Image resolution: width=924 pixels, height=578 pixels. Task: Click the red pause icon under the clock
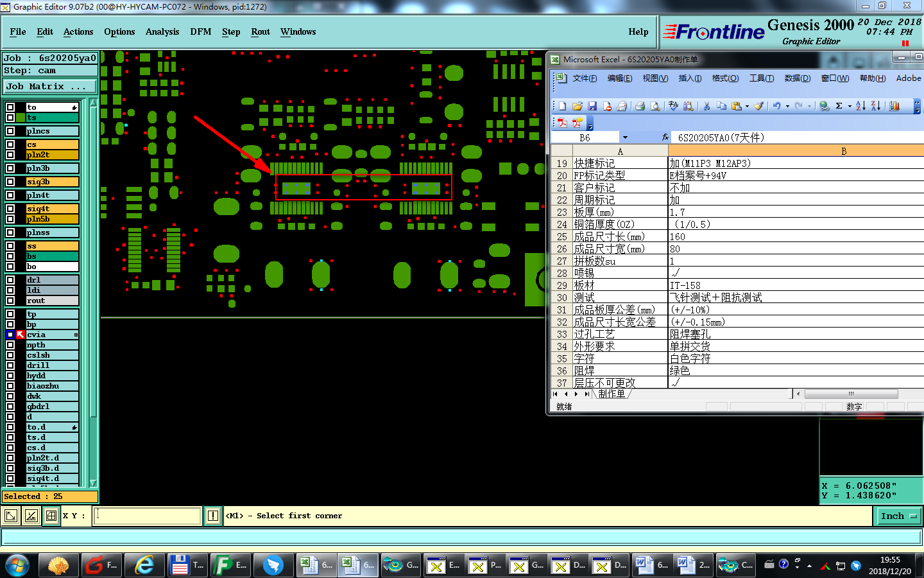[905, 44]
